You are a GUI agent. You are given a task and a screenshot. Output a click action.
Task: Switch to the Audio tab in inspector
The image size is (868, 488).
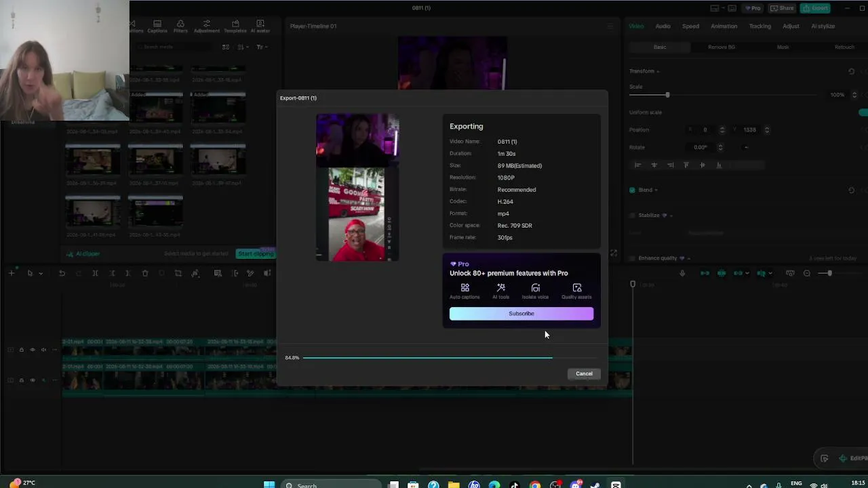(x=663, y=26)
